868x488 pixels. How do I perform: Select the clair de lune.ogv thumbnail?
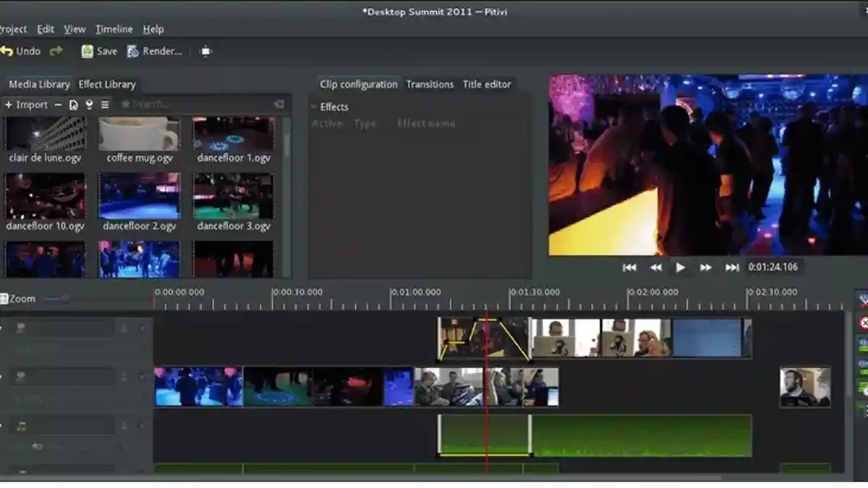(x=45, y=134)
